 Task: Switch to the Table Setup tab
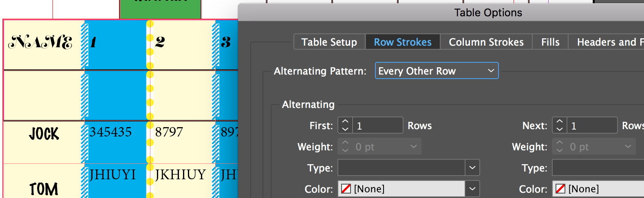[329, 42]
